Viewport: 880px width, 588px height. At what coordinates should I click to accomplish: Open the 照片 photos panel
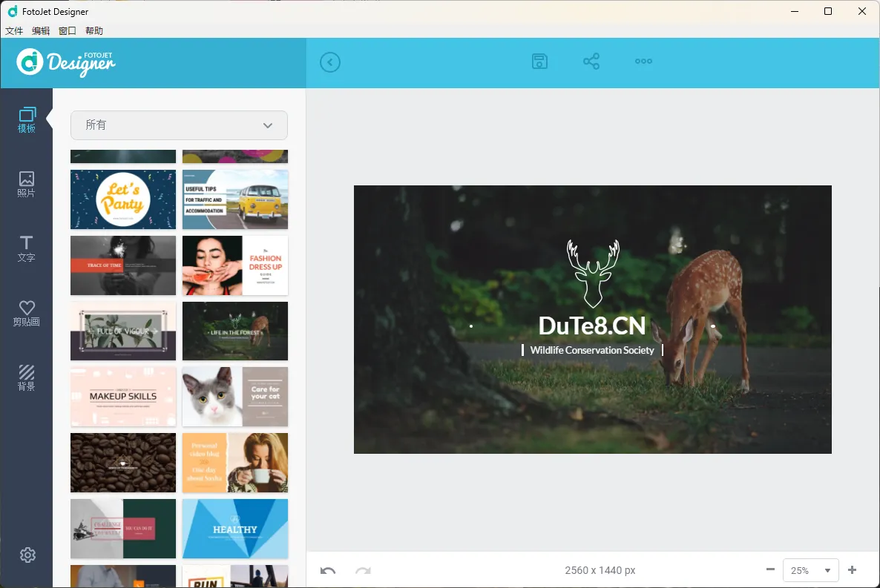click(x=27, y=184)
